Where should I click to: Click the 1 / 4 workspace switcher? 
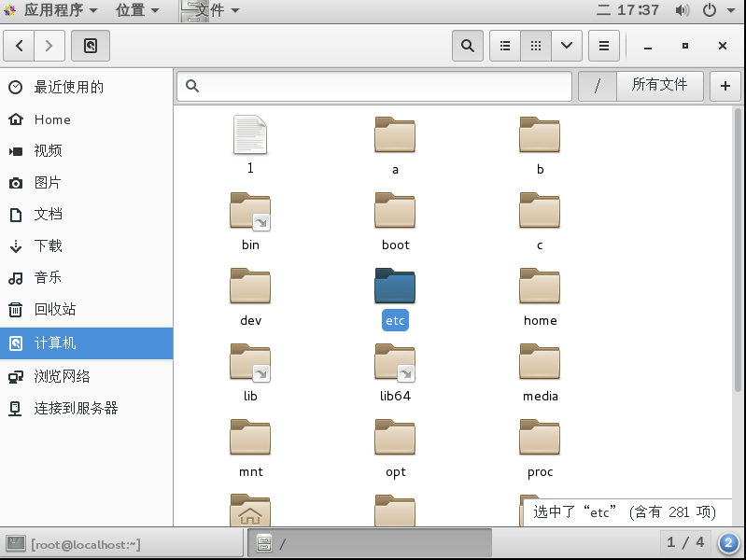(685, 542)
